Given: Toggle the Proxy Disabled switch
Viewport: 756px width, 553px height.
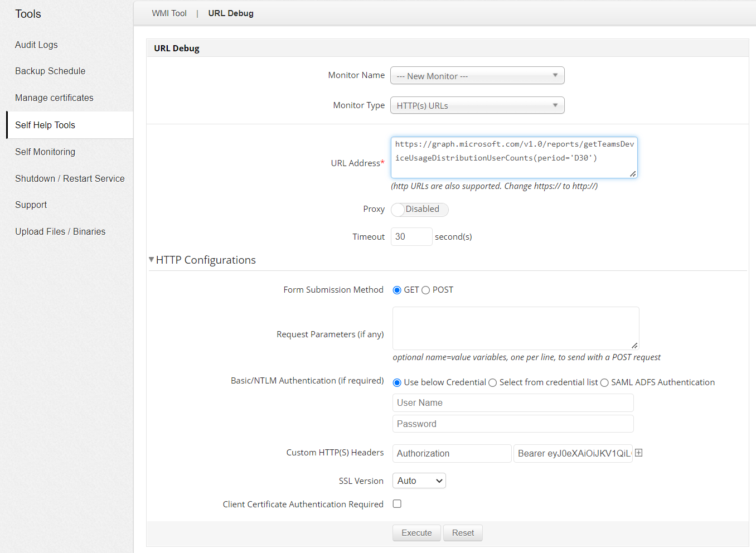Looking at the screenshot, I should [x=419, y=210].
